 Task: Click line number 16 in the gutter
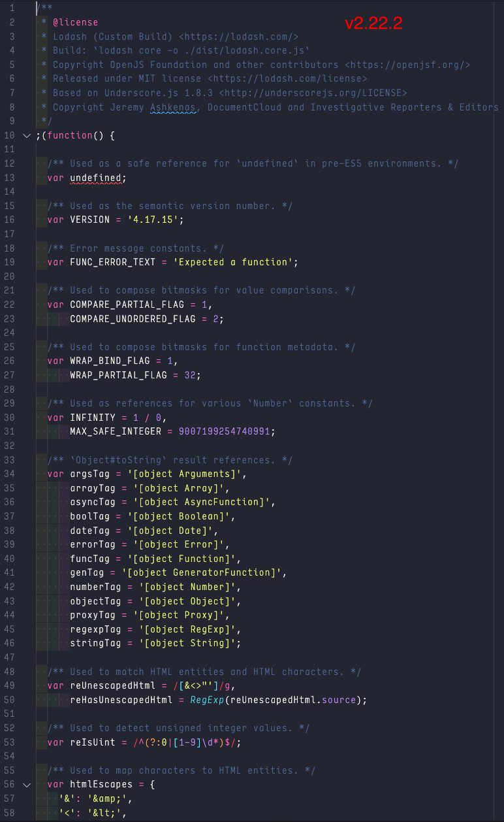coord(9,220)
